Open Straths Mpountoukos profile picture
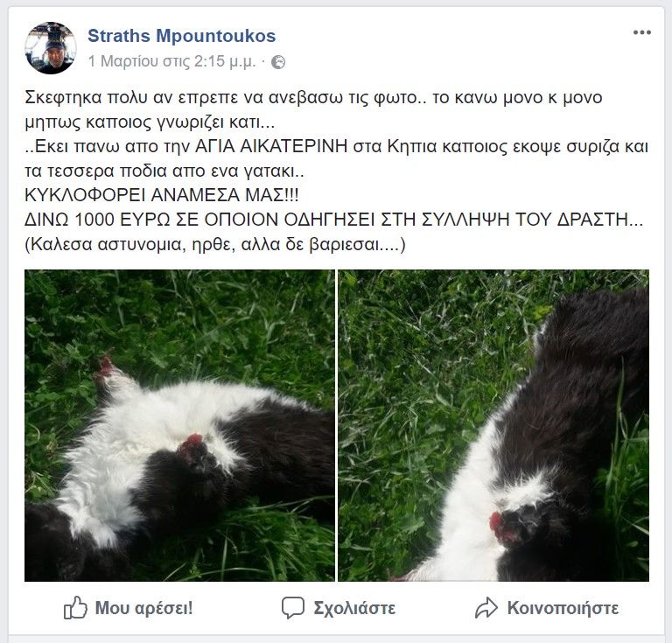The image size is (672, 643). point(51,48)
